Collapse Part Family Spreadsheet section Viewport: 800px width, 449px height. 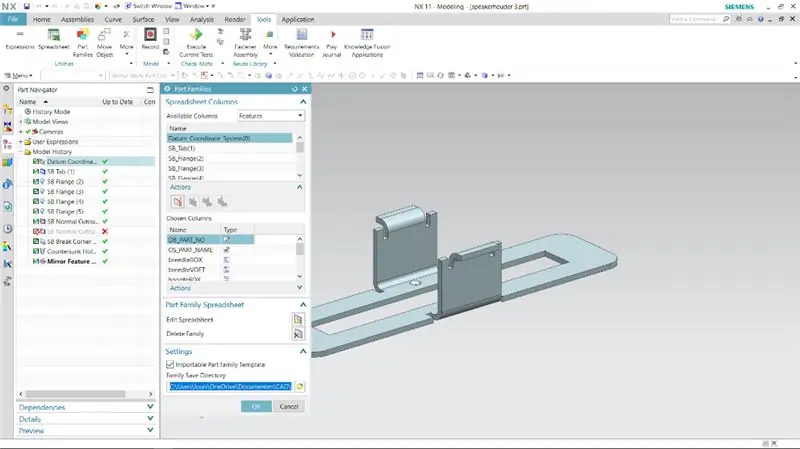[303, 305]
